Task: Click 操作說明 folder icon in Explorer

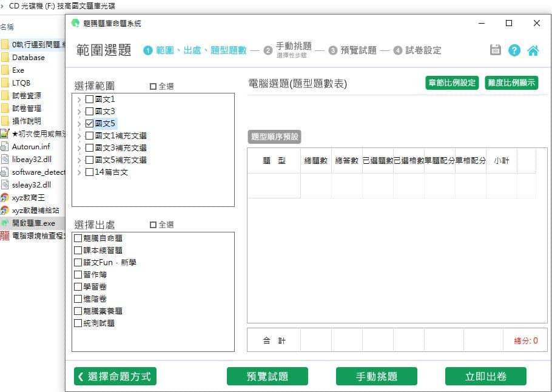Action: pyautogui.click(x=5, y=121)
